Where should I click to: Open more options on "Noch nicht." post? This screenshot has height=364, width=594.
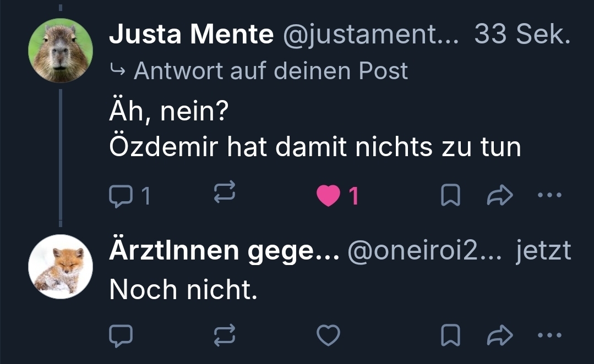point(549,335)
